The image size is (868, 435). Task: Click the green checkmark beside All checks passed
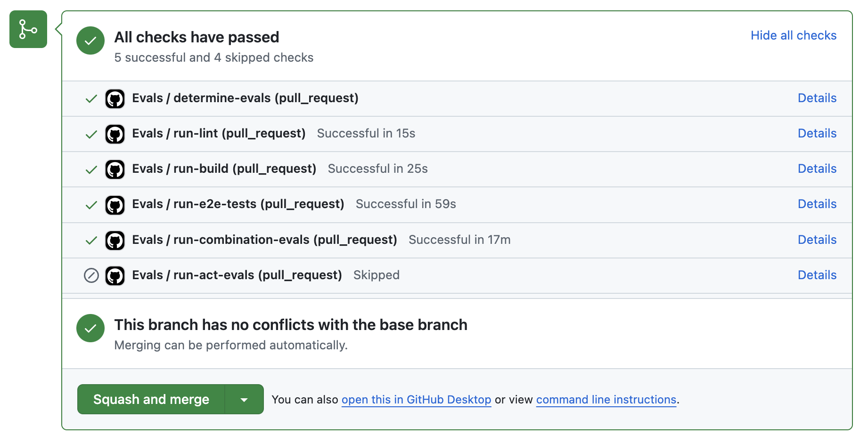(x=90, y=40)
